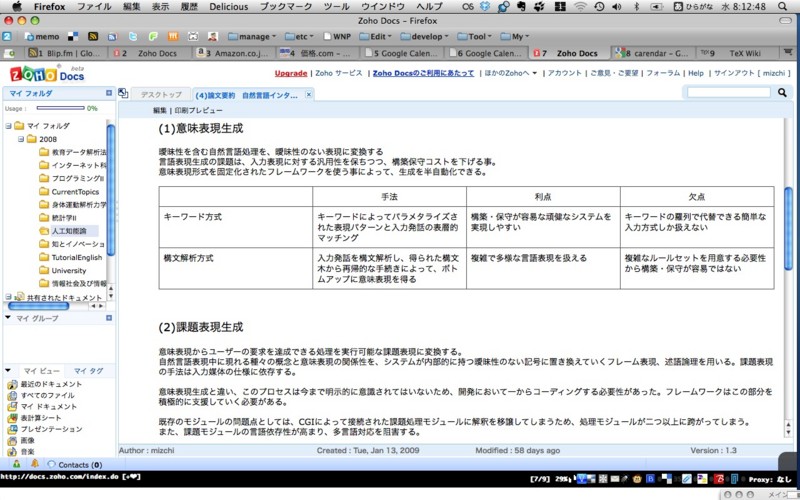Collapse the 2008 folder node
This screenshot has height=500, width=800.
[21, 139]
